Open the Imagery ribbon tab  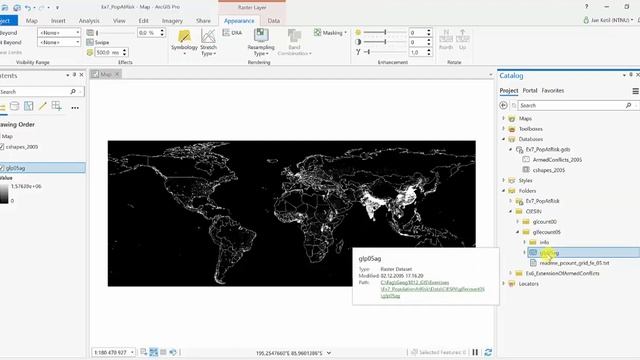click(x=172, y=20)
